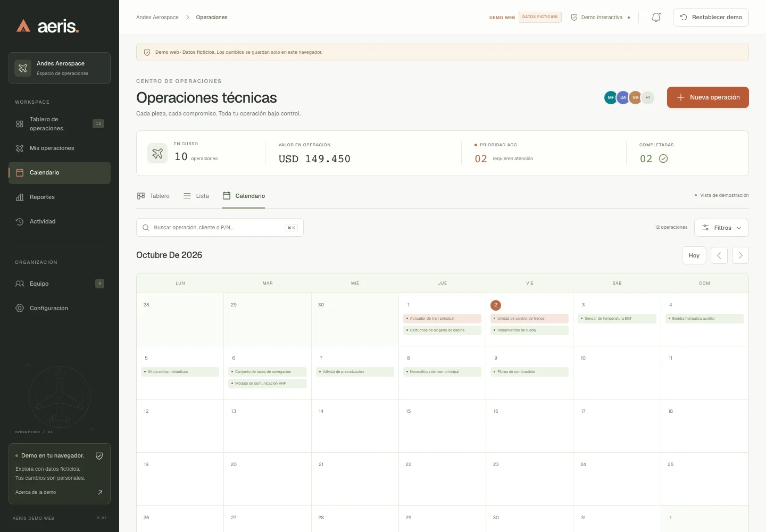This screenshot has height=532, width=766.
Task: Switch to the Lista view tab
Action: click(x=196, y=196)
